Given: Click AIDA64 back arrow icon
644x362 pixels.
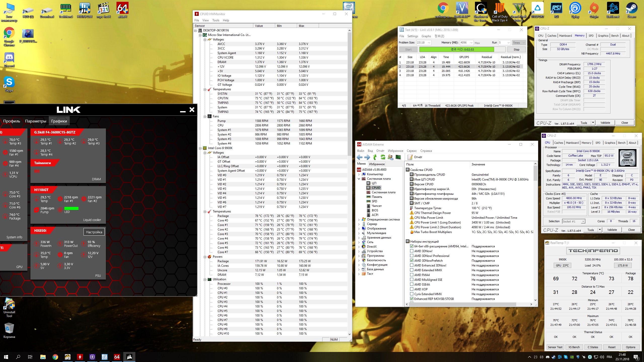Looking at the screenshot, I should [359, 157].
